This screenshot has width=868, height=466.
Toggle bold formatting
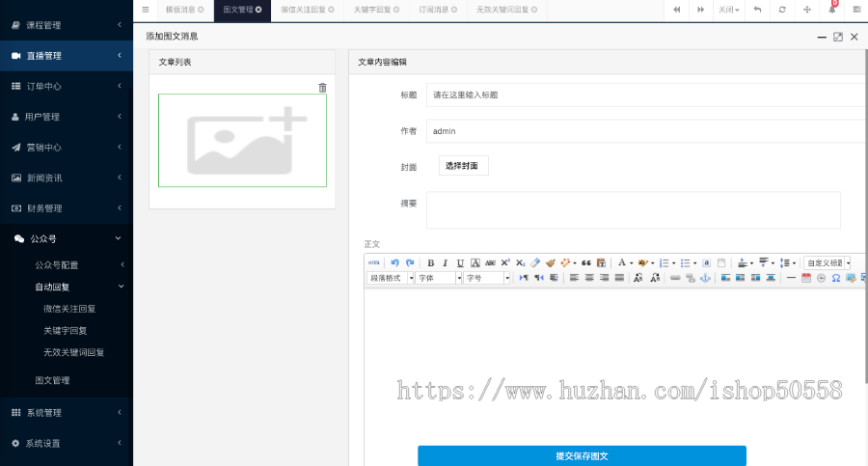click(x=431, y=262)
